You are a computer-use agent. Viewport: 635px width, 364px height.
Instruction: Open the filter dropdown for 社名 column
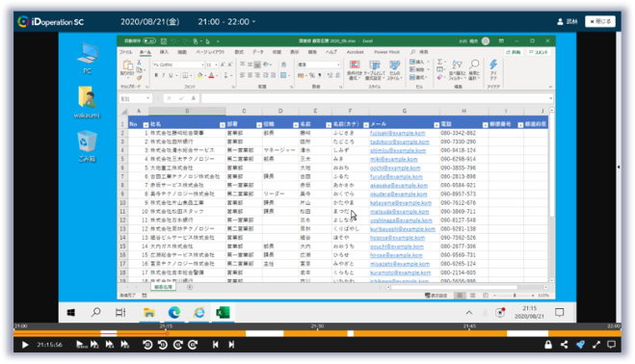tap(223, 125)
